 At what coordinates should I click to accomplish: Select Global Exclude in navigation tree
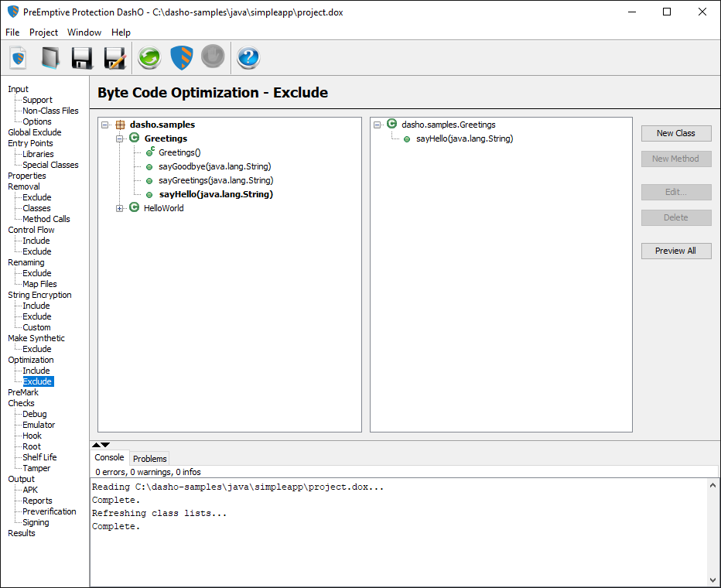(x=35, y=132)
